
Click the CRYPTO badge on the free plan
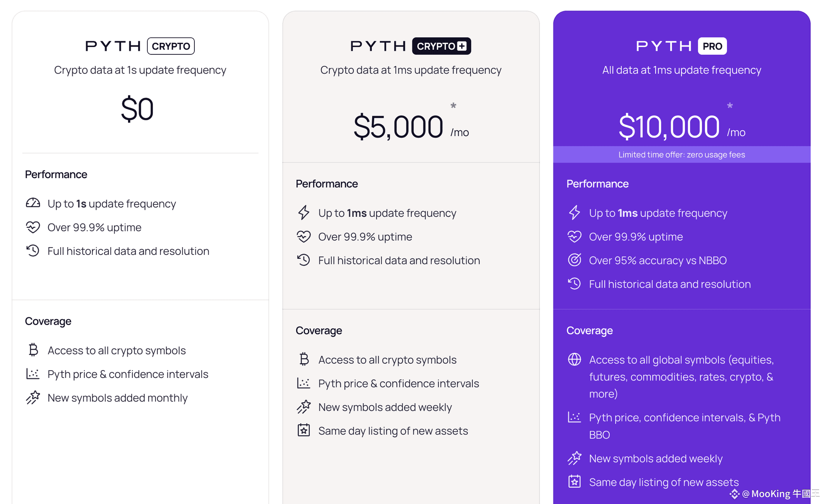(x=171, y=46)
